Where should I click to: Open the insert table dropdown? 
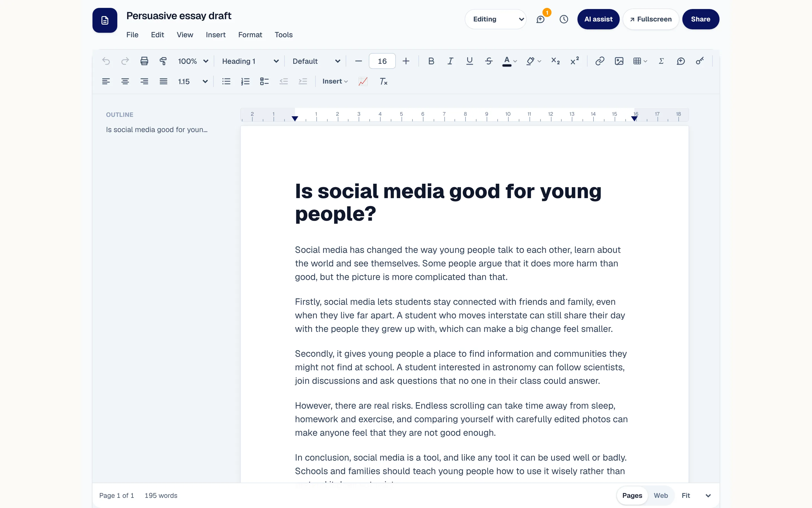[640, 61]
